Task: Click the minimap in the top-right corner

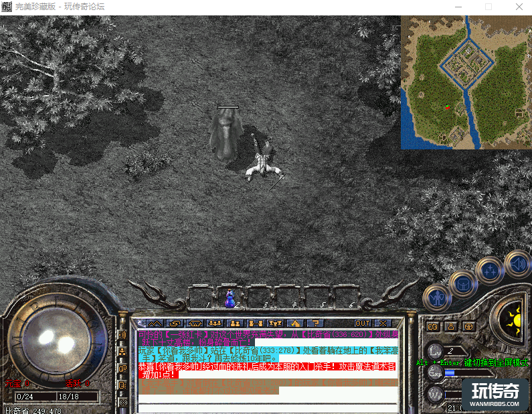Action: coord(466,82)
